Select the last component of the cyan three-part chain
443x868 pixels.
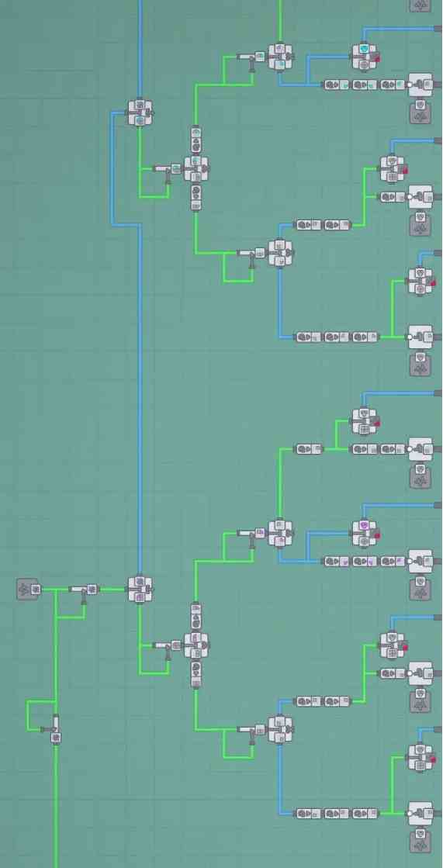[393, 85]
